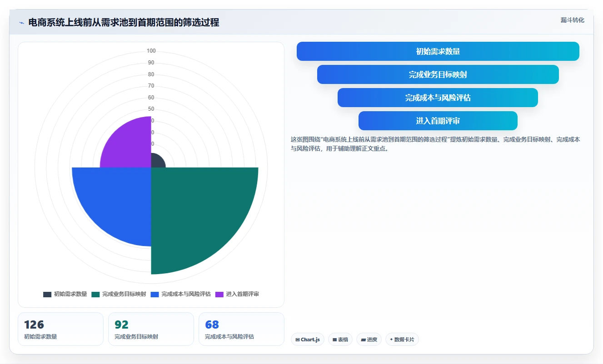The width and height of the screenshot is (603, 364).
Task: Toggle the 进入首期评审 legend entry
Action: tap(237, 294)
